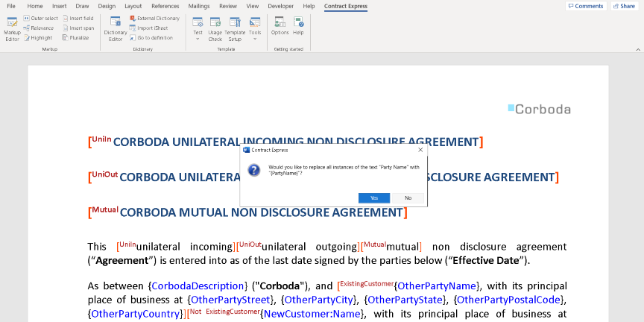Select the Contract Express tab
Viewport: 644px width, 322px height.
click(x=345, y=6)
